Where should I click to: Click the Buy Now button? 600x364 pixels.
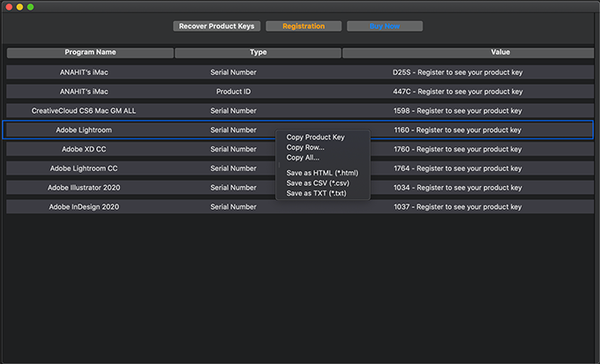click(385, 26)
